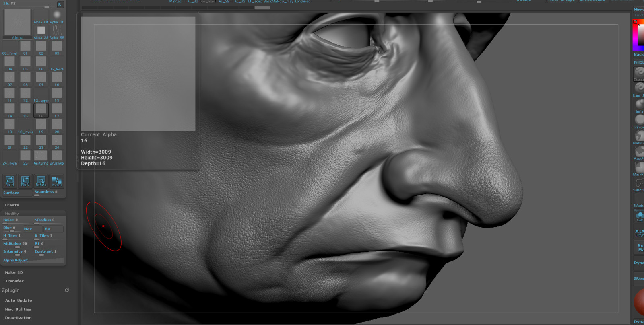Expand Misc Utilities section

pyautogui.click(x=18, y=309)
